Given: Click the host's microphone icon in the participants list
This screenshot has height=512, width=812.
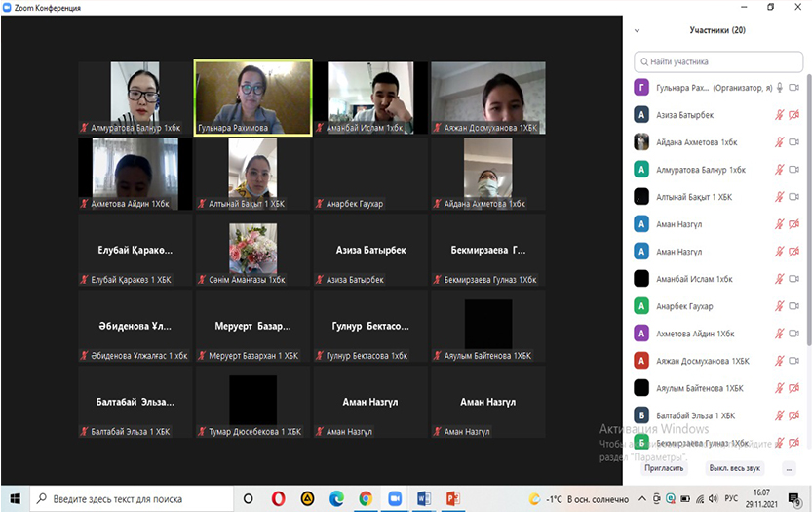Looking at the screenshot, I should pyautogui.click(x=779, y=87).
